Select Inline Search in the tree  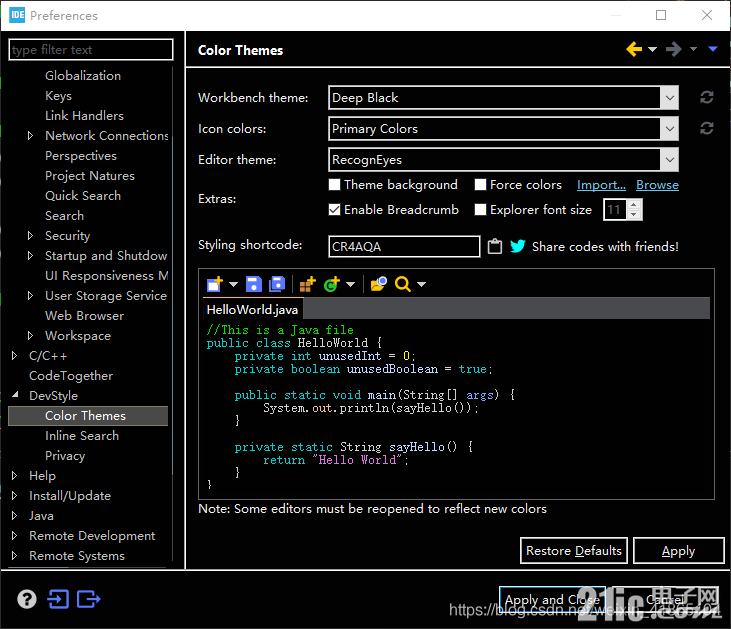click(x=82, y=435)
